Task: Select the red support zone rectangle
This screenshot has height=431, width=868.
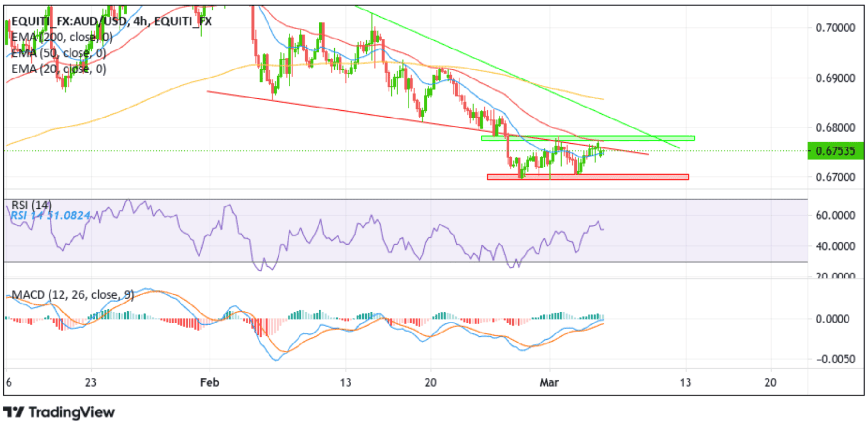Action: click(588, 177)
